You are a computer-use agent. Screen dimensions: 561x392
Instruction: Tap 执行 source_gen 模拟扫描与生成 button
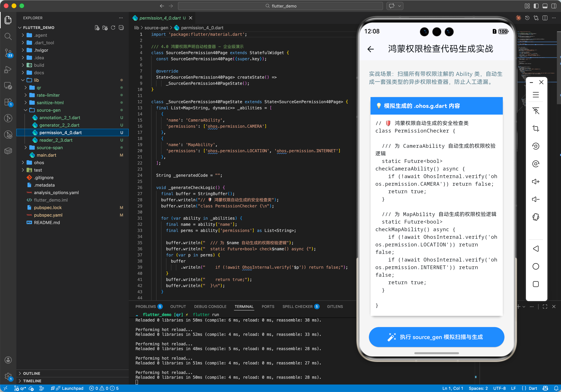pyautogui.click(x=436, y=337)
